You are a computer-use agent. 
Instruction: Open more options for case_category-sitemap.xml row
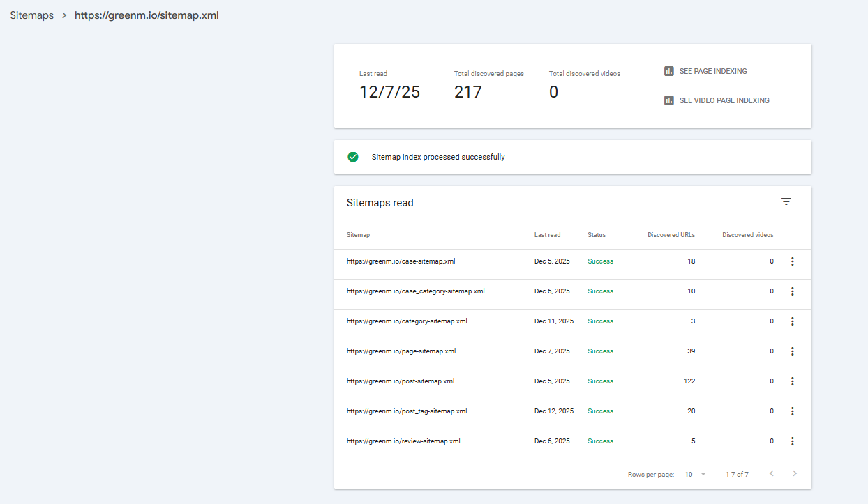792,291
